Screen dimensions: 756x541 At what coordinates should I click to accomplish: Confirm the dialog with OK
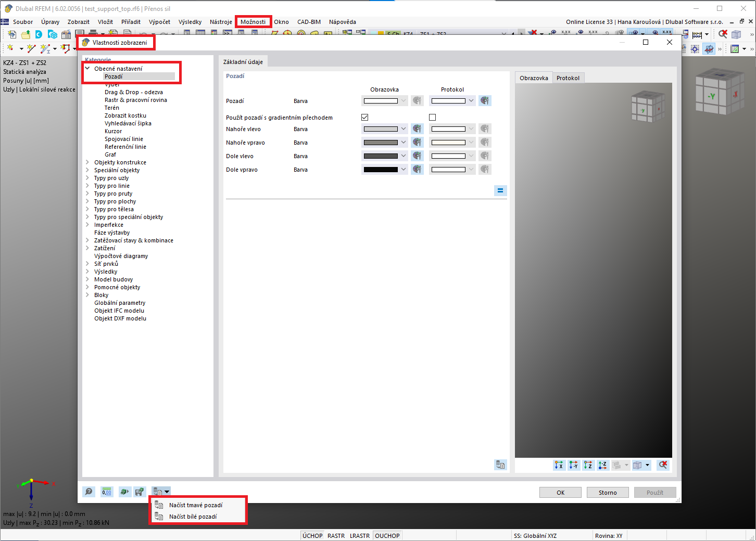[x=560, y=492]
